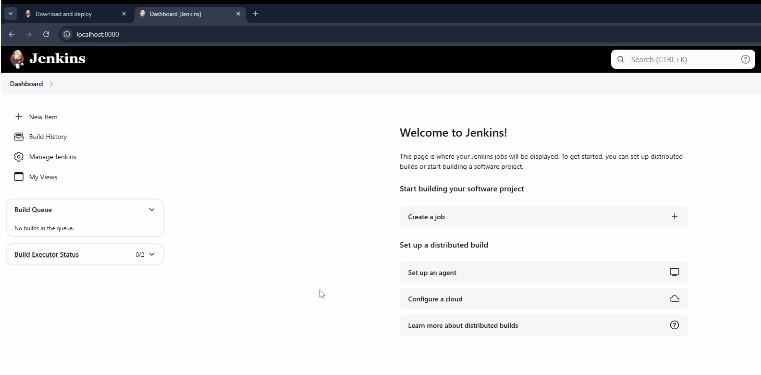Click the plus icon on Create a job
Viewport: 761px width, 375px height.
674,216
